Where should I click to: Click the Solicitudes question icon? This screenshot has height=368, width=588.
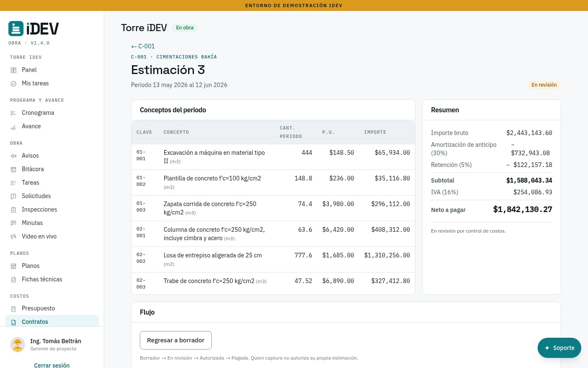13,196
